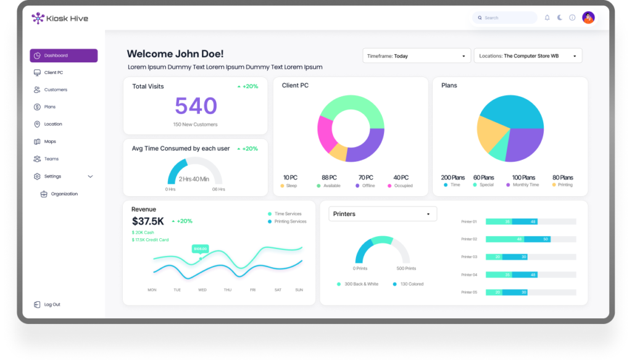
Task: Open Maps from the sidebar
Action: coord(49,142)
